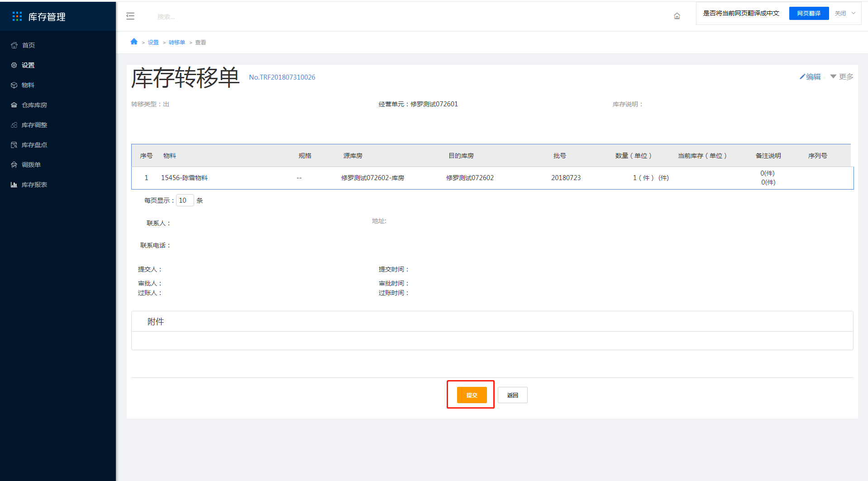
Task: Open dropdown arrow next to 关闭
Action: point(854,13)
